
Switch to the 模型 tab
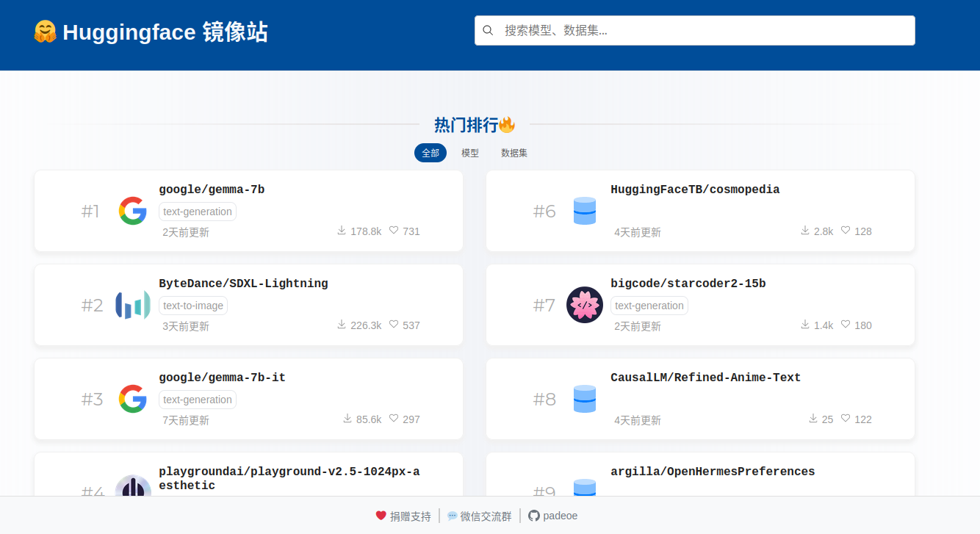coord(470,153)
